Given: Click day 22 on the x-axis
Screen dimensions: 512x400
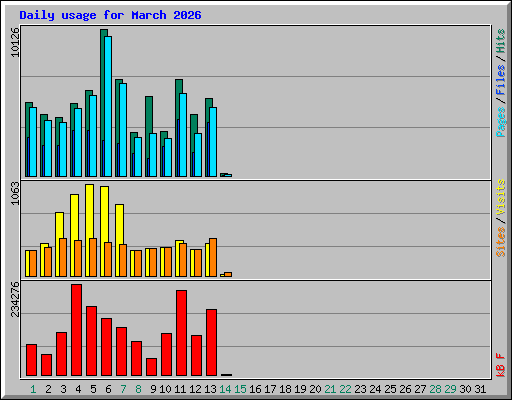Looking at the screenshot, I should point(345,389).
